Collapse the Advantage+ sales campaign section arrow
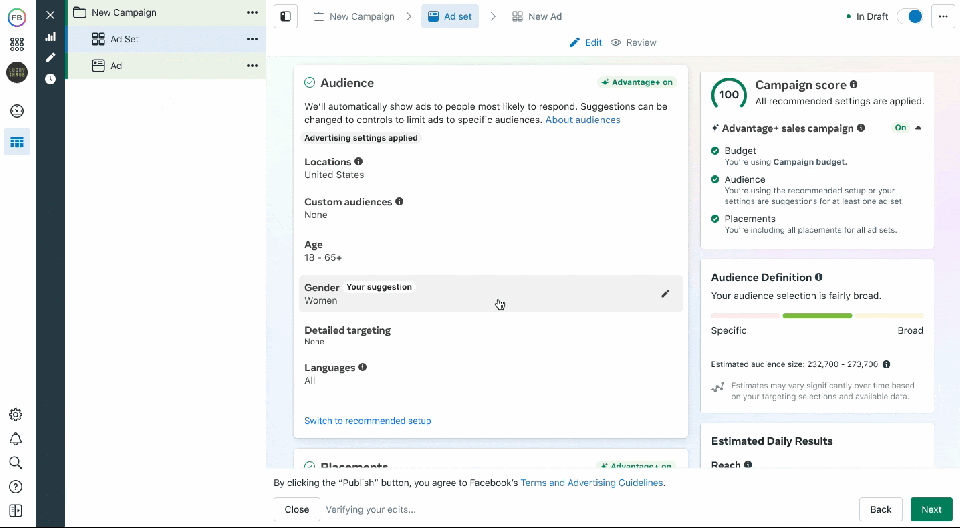Screen dimensions: 960x528 coord(918,128)
